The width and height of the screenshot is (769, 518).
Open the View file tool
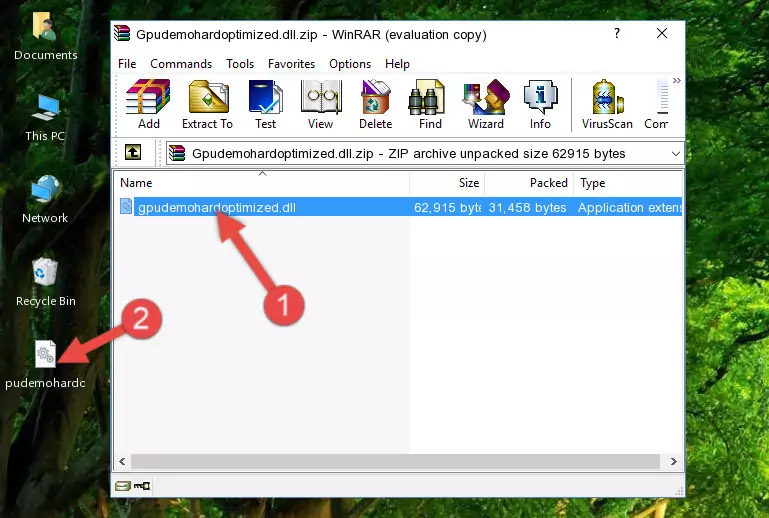click(x=321, y=104)
